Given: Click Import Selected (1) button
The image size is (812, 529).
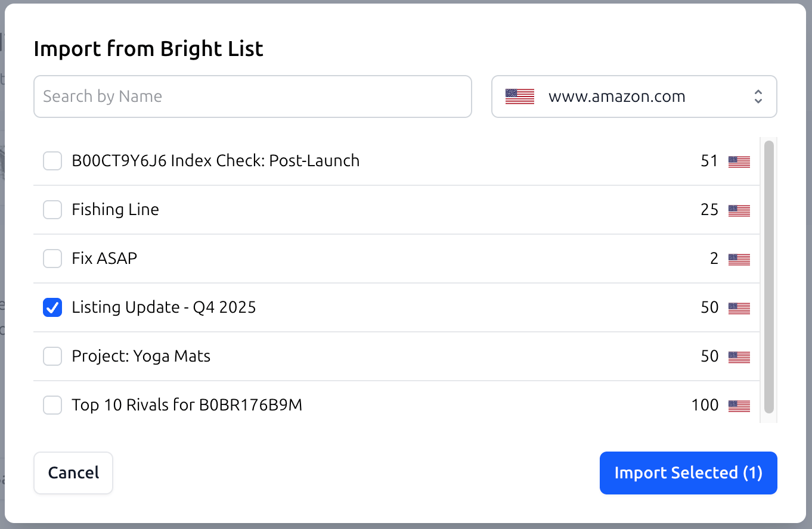Looking at the screenshot, I should (688, 473).
